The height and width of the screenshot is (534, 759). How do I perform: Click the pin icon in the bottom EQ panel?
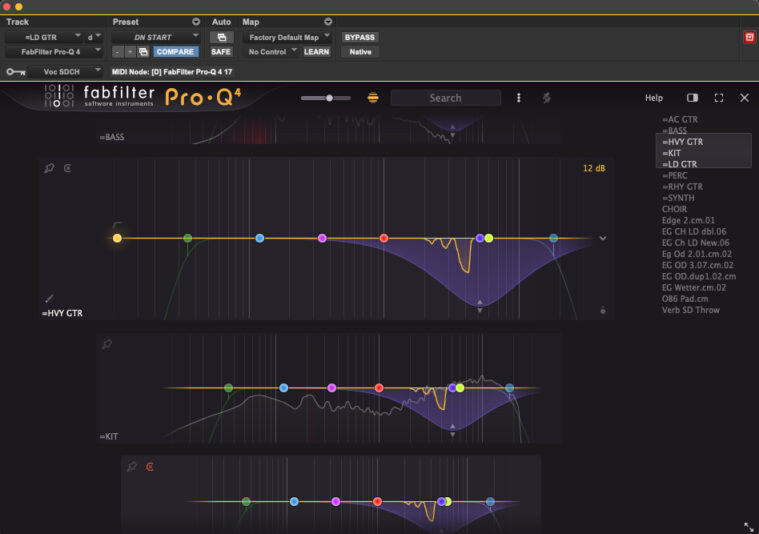(132, 467)
